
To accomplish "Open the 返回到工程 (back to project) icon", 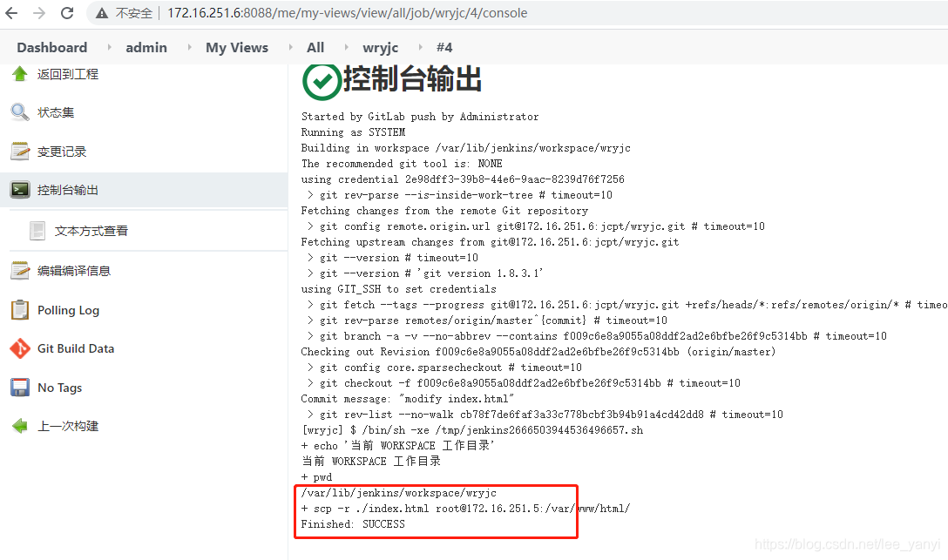I will coord(22,74).
